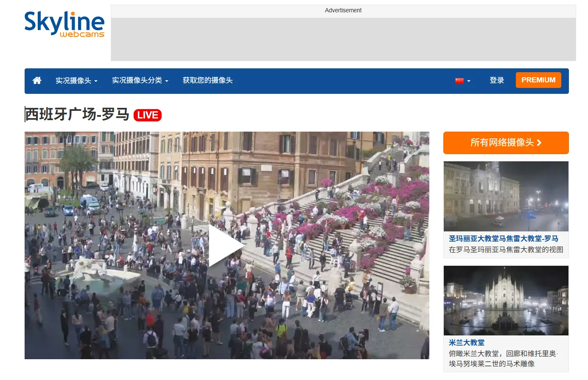Open the Santa Maria Maggiore webcam thumbnail
The width and height of the screenshot is (588, 380).
click(506, 196)
